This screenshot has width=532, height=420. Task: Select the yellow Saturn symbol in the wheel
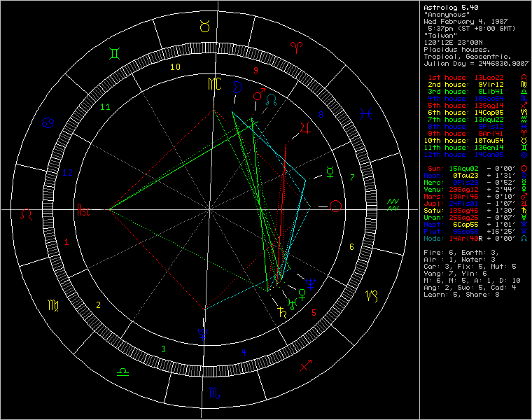pos(282,311)
